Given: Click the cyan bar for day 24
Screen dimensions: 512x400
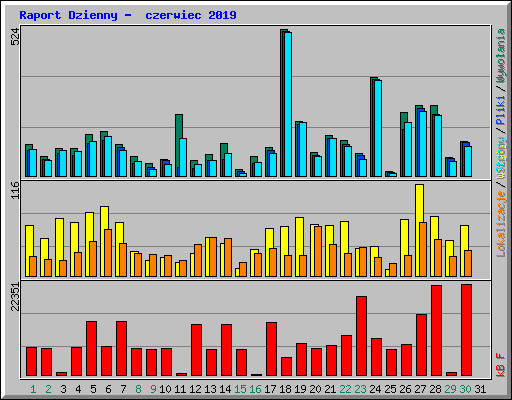Looking at the screenshot, I should [378, 128].
